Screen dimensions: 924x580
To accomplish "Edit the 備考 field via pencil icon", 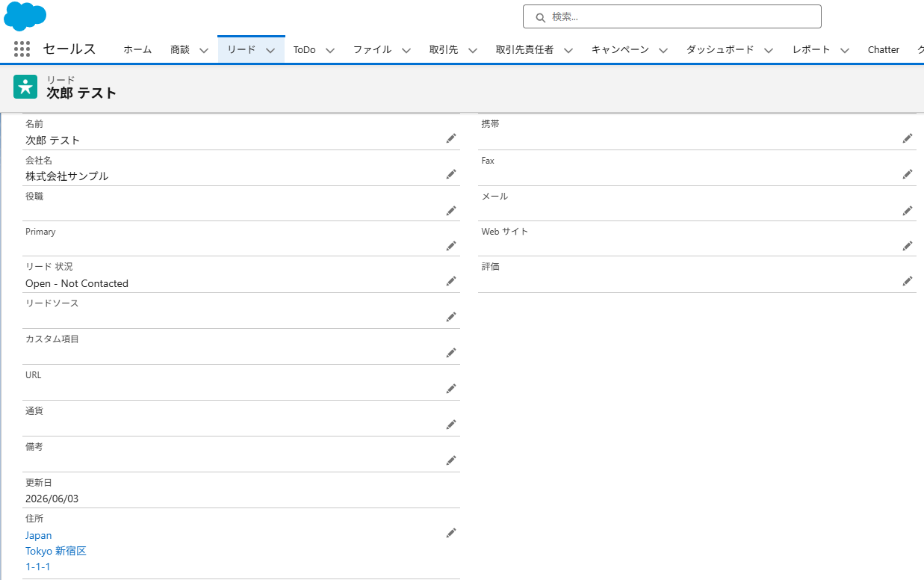I will pos(451,460).
